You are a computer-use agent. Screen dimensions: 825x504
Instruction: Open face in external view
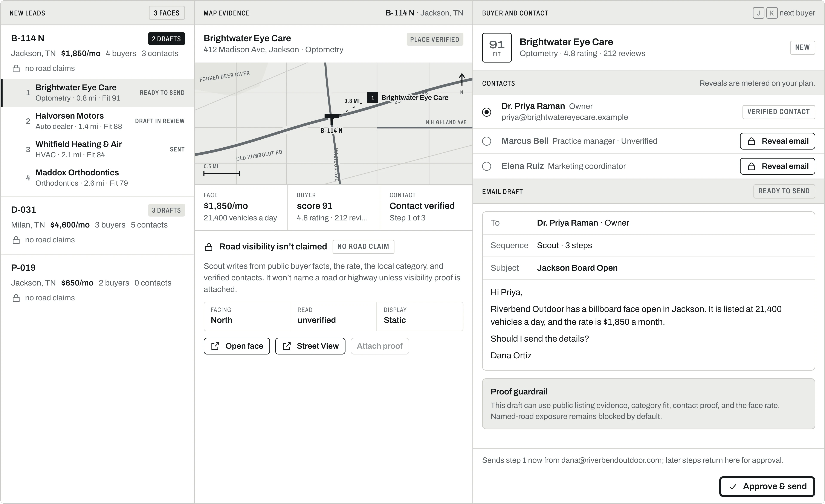click(x=237, y=346)
